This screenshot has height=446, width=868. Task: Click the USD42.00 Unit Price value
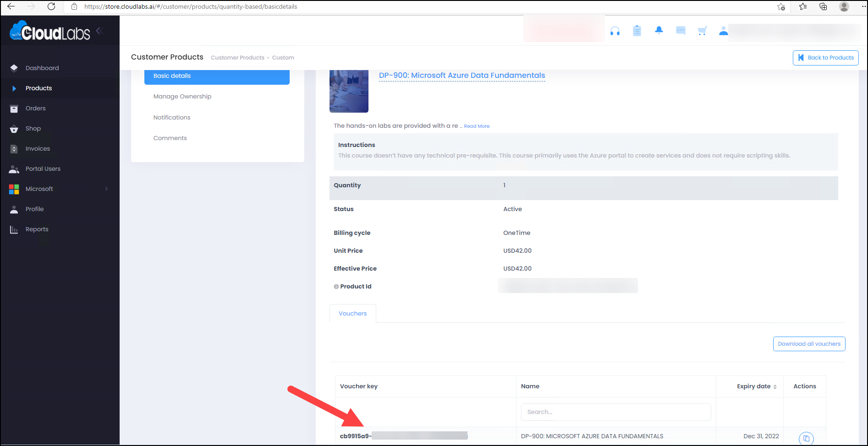tap(517, 251)
